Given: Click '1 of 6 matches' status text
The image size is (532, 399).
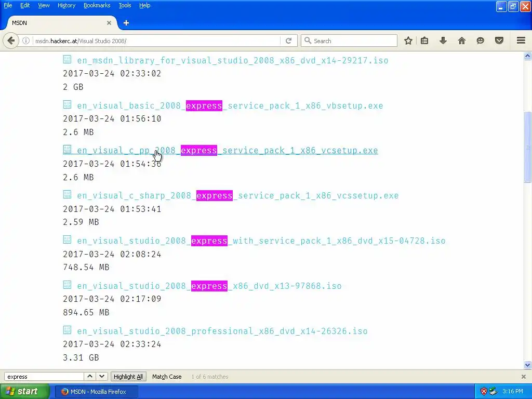Looking at the screenshot, I should [x=210, y=377].
